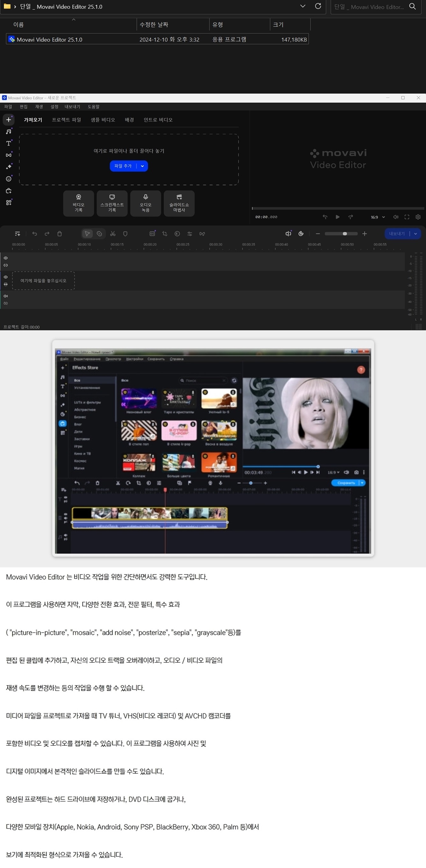Open the Titles (T) sidebar tab

[8, 143]
